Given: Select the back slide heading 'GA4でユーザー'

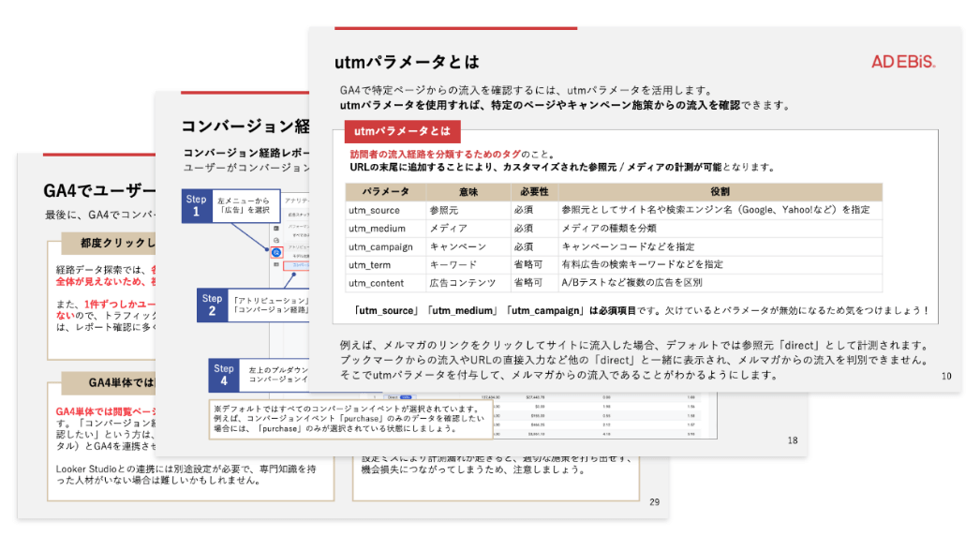Looking at the screenshot, I should click(100, 191).
